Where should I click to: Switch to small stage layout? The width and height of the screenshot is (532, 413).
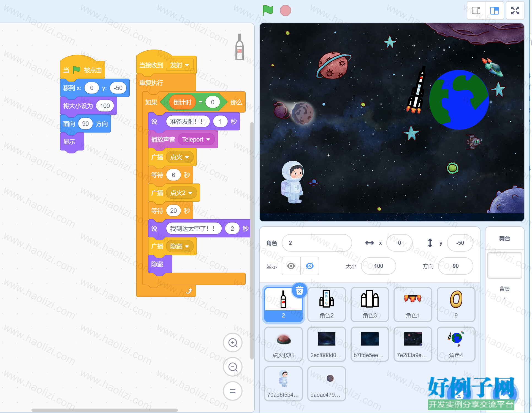(476, 10)
